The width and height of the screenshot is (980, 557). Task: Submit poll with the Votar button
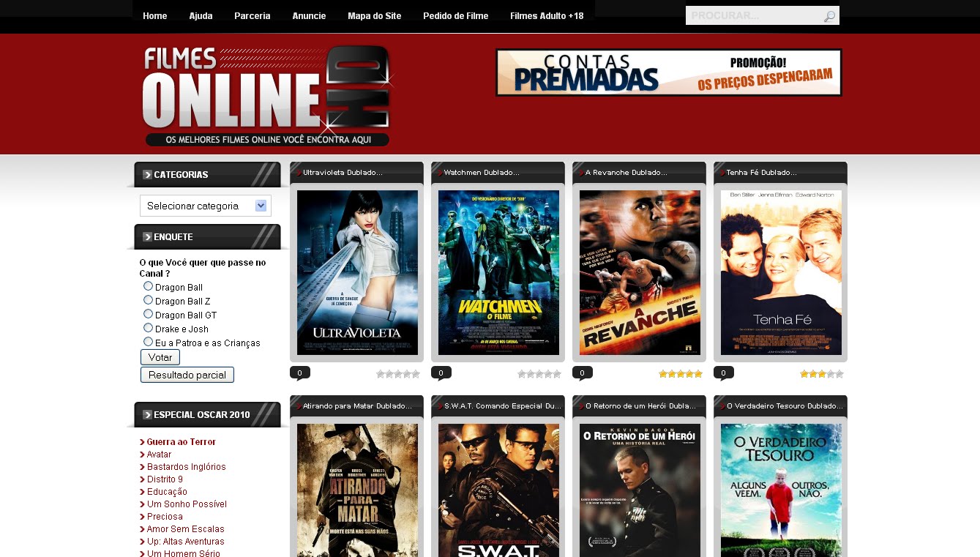click(x=160, y=357)
